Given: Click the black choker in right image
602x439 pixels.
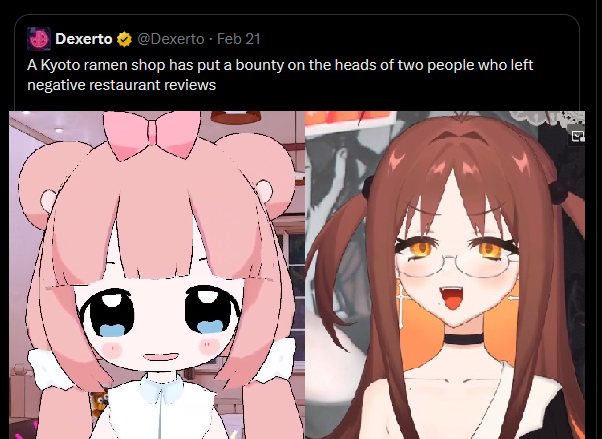Looking at the screenshot, I should click(x=464, y=340).
